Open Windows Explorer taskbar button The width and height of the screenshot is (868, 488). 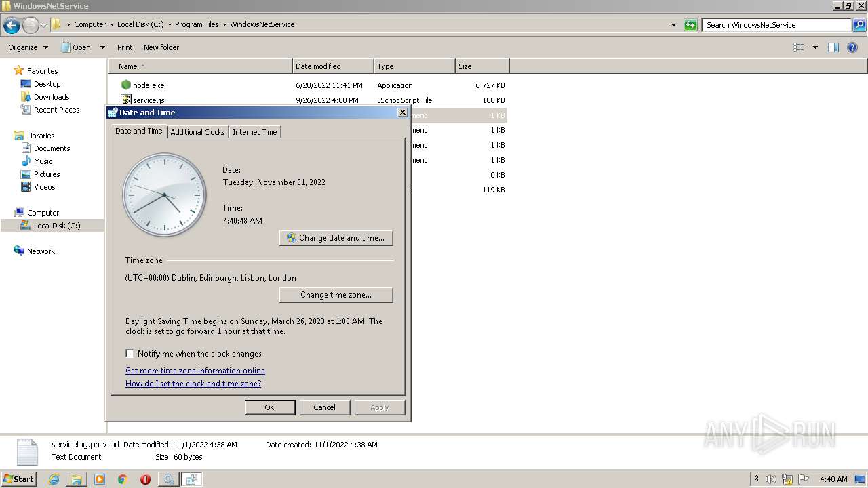click(77, 479)
